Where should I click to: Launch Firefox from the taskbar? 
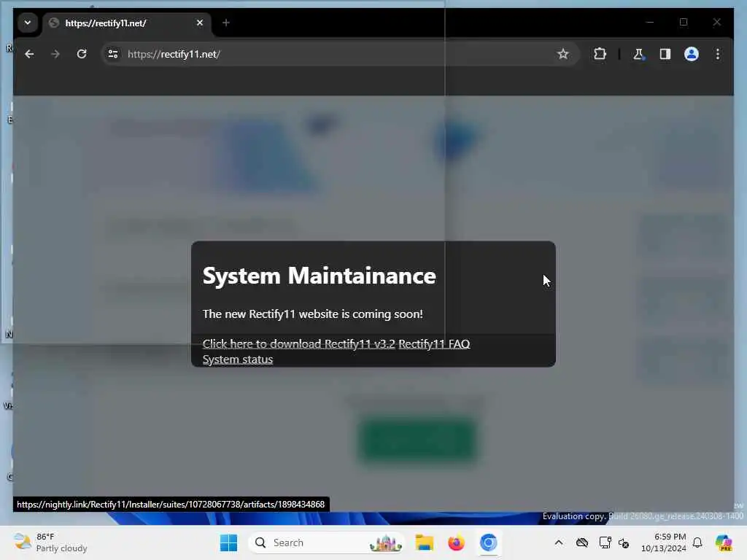click(456, 542)
